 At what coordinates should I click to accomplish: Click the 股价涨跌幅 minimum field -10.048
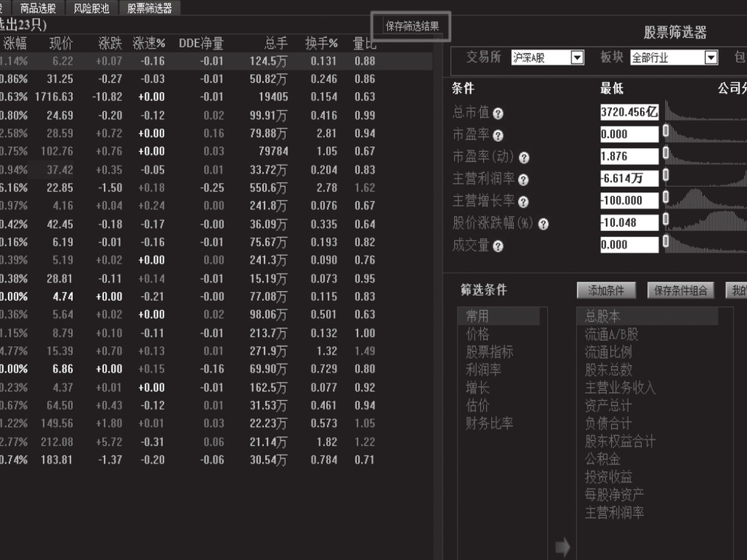(629, 223)
